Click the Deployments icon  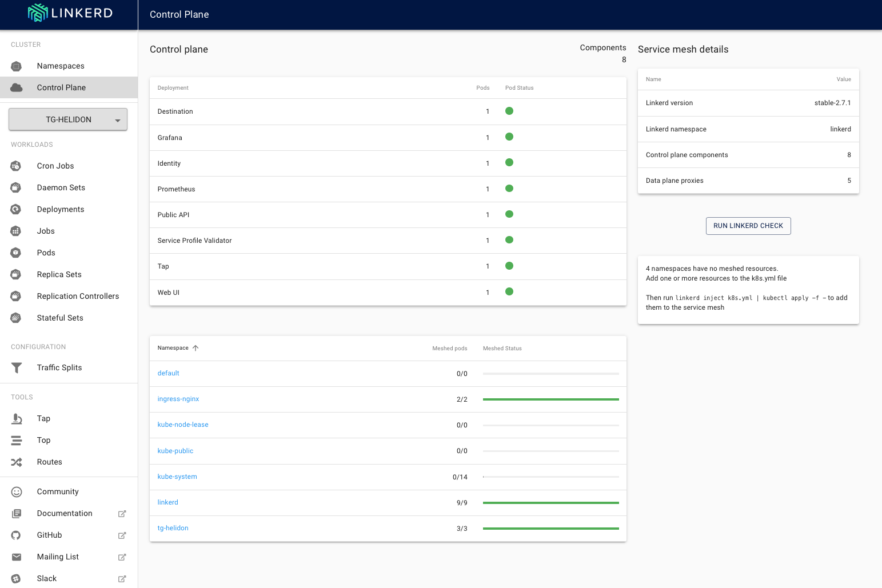point(16,209)
